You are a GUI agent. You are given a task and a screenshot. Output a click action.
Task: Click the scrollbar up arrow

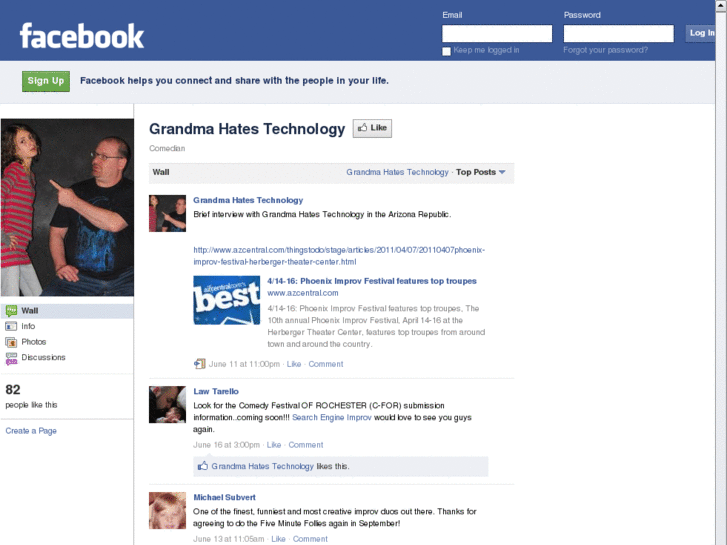tap(721, 5)
